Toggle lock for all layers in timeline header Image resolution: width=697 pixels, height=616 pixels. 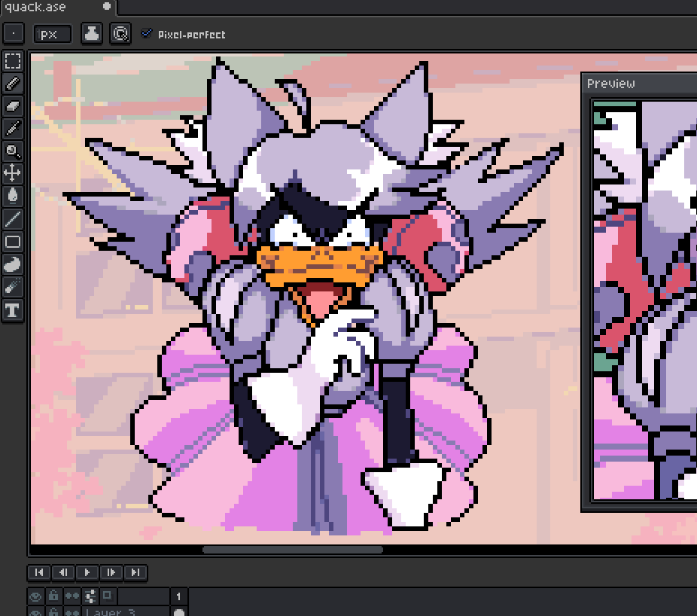(x=53, y=596)
